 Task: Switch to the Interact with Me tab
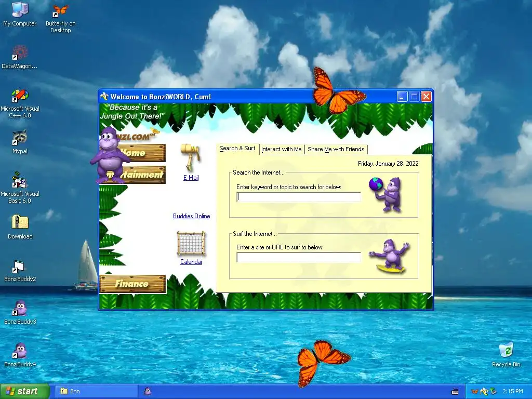pos(281,149)
